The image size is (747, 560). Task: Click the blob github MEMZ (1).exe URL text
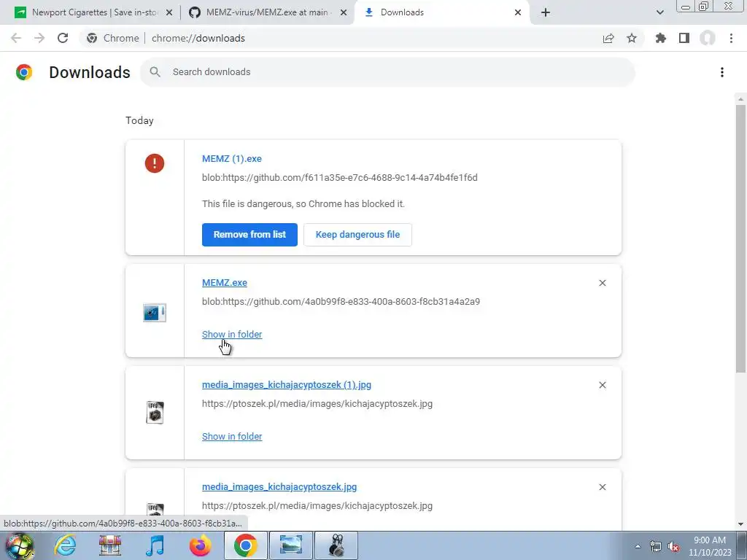(x=340, y=178)
